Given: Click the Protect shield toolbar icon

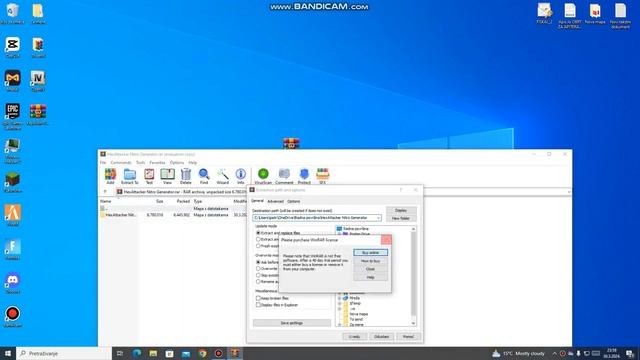Looking at the screenshot, I should click(x=304, y=176).
